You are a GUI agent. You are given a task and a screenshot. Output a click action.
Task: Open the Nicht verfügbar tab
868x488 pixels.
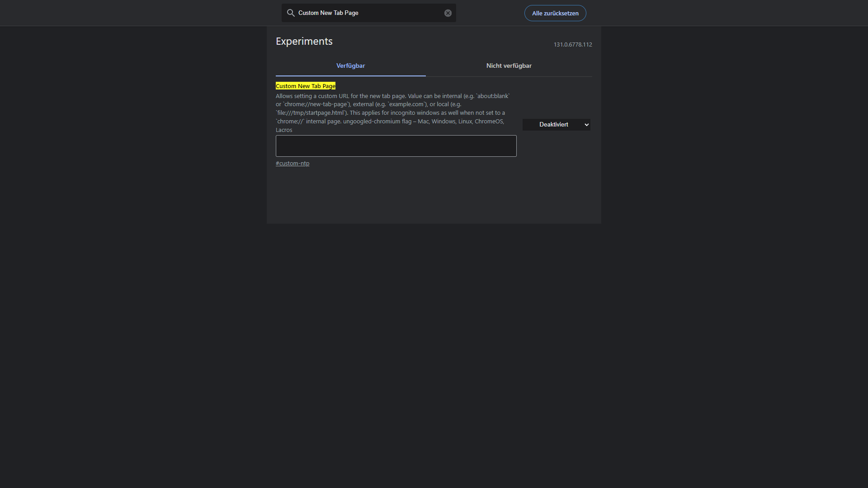509,66
